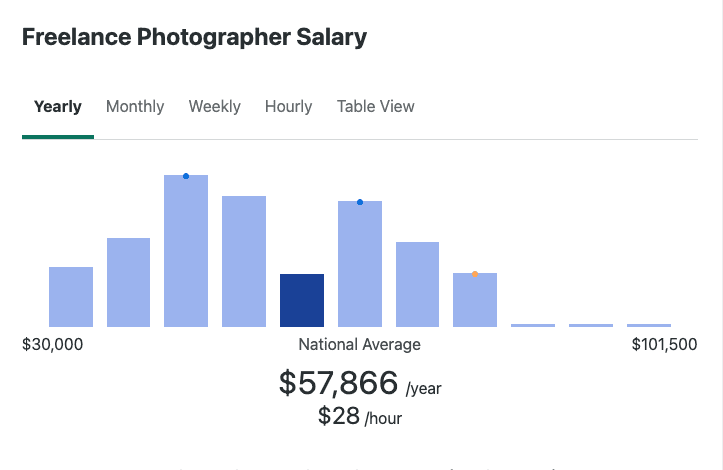
Task: Select the tallest bar in the histogram
Action: (x=186, y=252)
